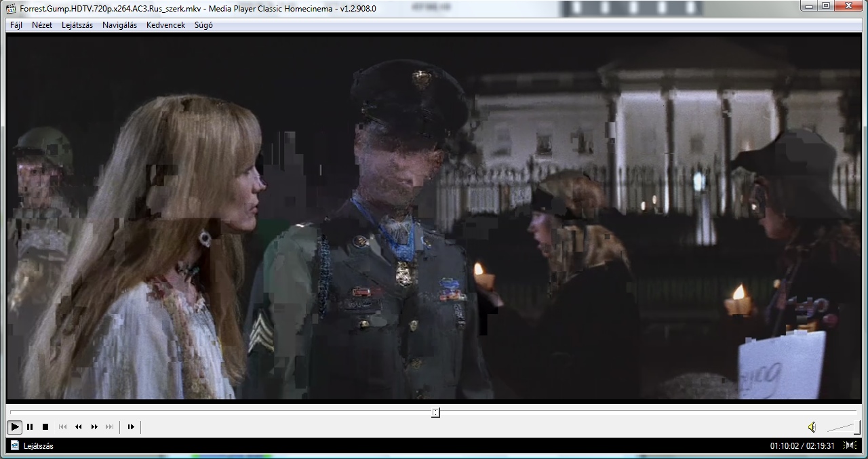This screenshot has width=868, height=459.
Task: Click the Lejátszás status text
Action: pos(39,445)
